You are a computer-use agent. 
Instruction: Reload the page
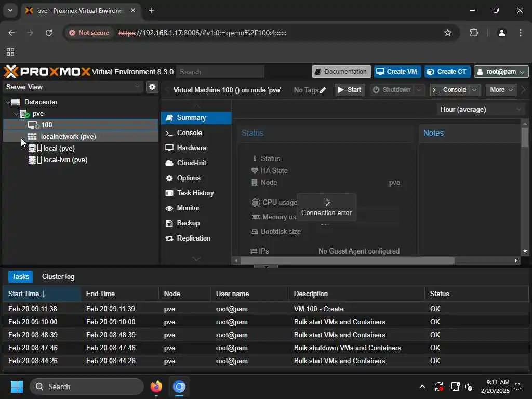pyautogui.click(x=49, y=33)
